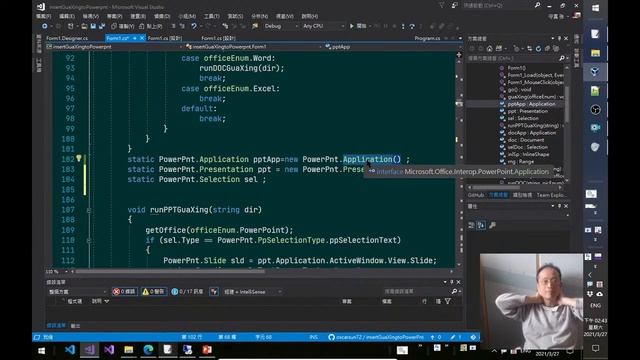The image size is (640, 360).
Task: Click the Refresh icon in Solution Explorer toolbar
Action: [538, 49]
